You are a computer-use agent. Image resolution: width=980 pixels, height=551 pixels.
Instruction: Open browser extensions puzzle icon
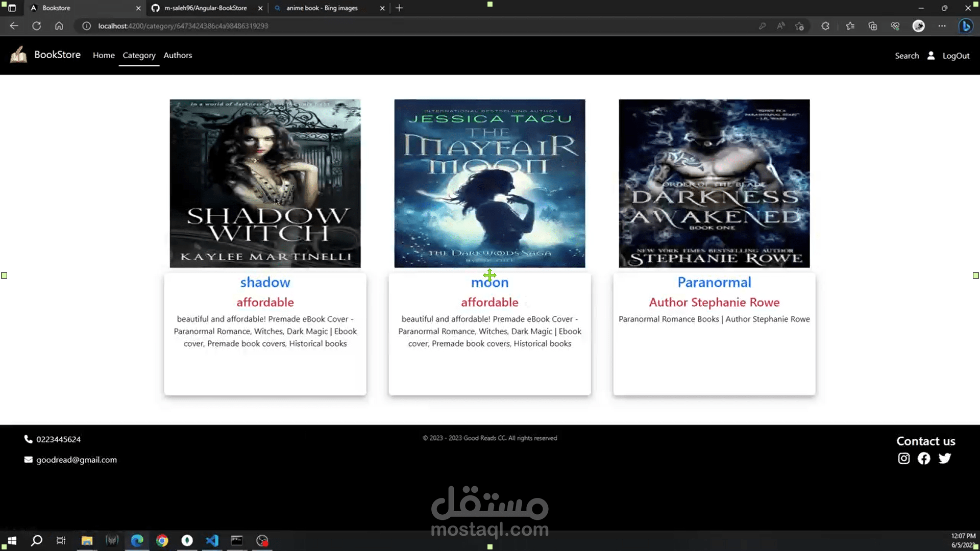(x=825, y=26)
